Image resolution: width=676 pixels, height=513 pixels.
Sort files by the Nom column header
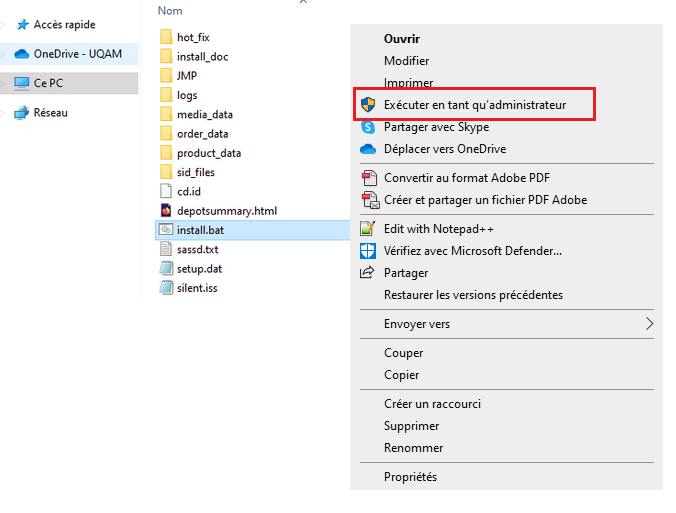click(171, 10)
